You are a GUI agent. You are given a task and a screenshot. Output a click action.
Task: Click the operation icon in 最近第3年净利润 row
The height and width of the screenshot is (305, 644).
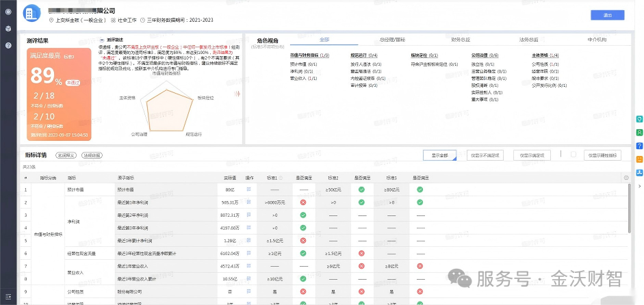point(248,228)
